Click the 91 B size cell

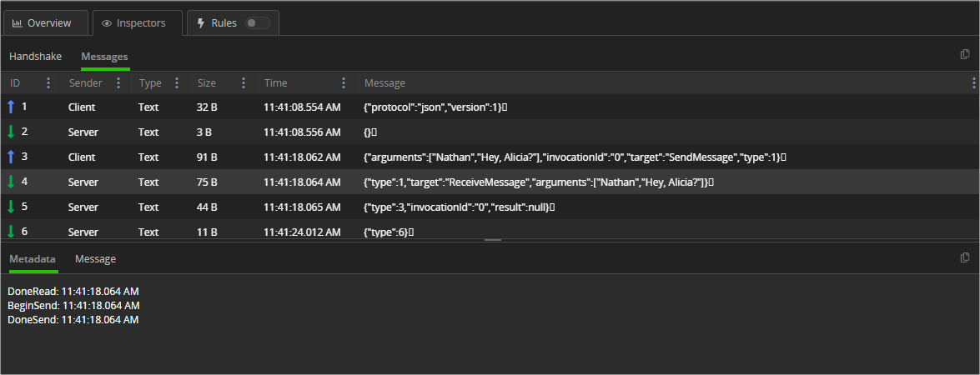coord(206,157)
